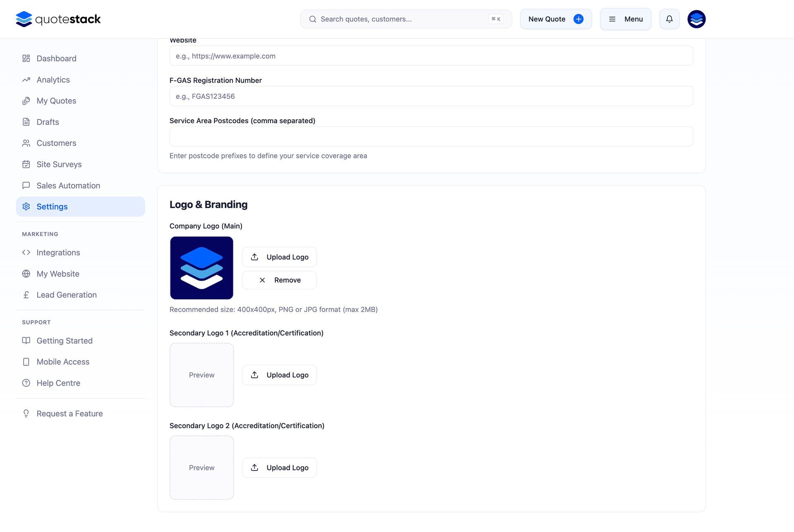Click the Lead Generation pound icon
Screen dimensions: 794x532
[x=26, y=295]
